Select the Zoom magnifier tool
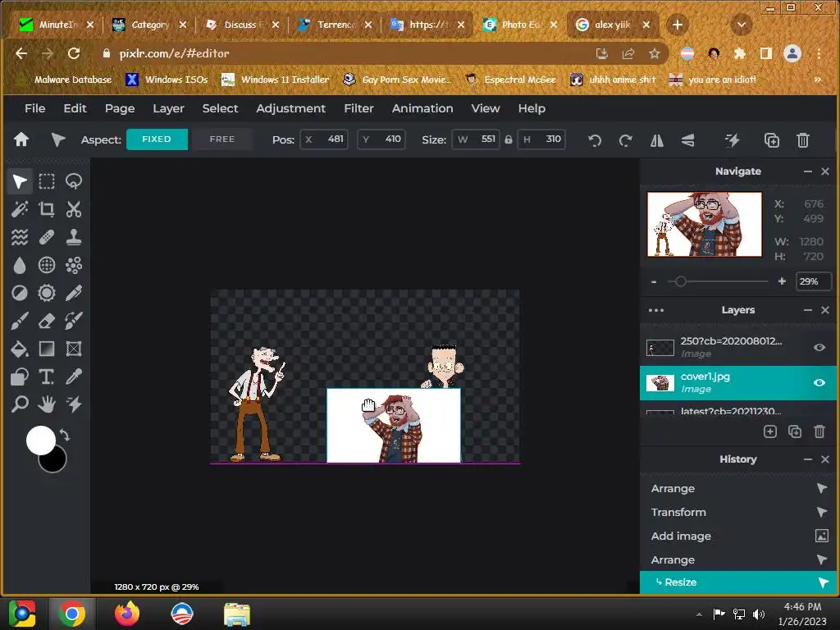 (20, 404)
